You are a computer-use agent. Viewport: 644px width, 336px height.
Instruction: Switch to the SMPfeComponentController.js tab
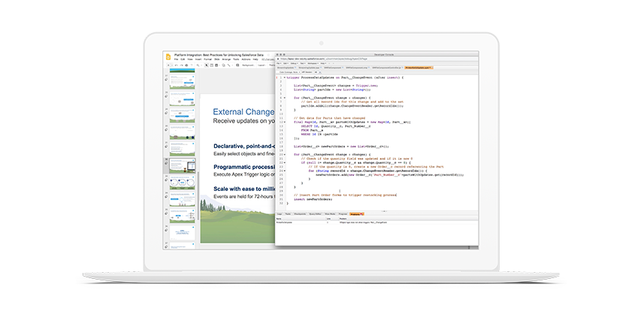pyautogui.click(x=387, y=68)
